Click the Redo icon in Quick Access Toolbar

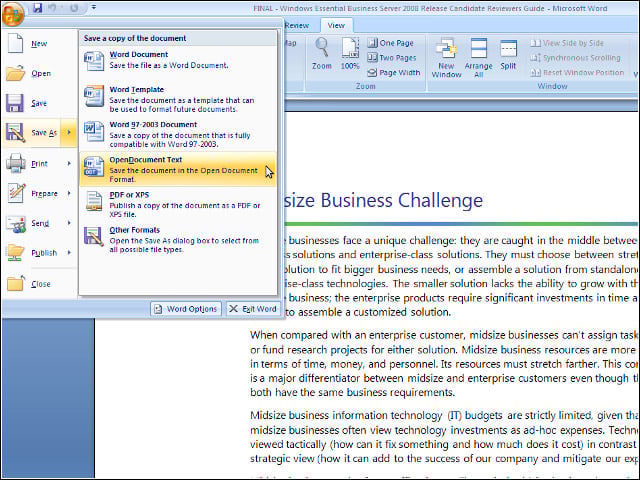(x=73, y=8)
